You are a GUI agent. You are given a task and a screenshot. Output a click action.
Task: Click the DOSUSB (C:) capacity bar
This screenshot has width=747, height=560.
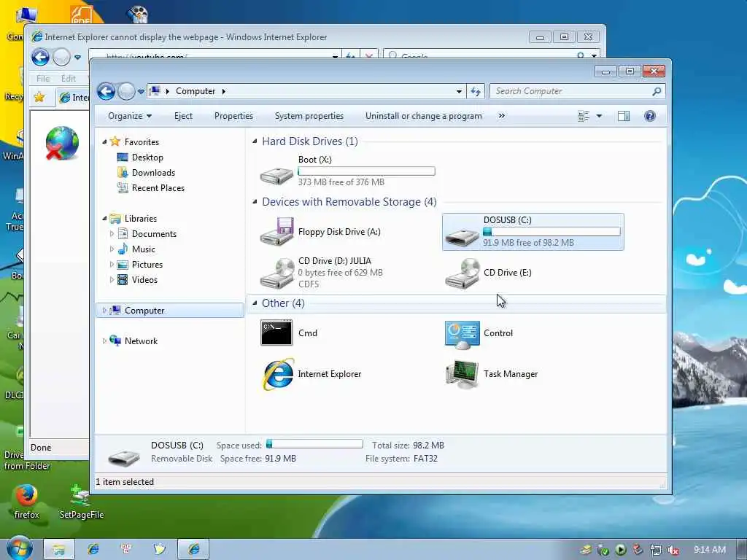coord(551,231)
